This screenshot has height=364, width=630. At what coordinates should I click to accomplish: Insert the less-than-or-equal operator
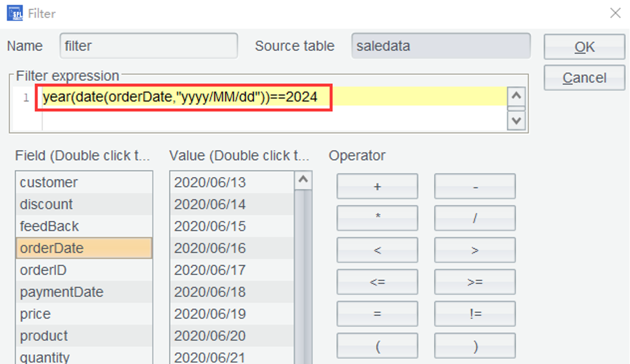(x=377, y=282)
